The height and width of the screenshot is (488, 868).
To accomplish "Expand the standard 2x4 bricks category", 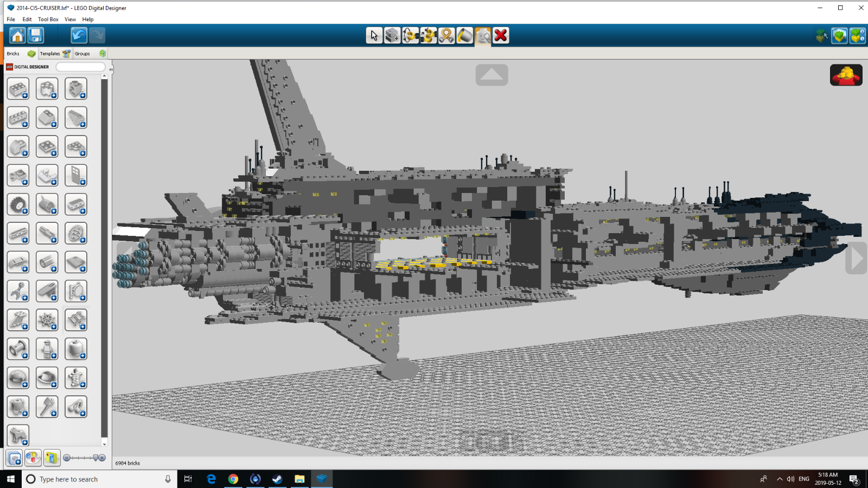I will 18,89.
